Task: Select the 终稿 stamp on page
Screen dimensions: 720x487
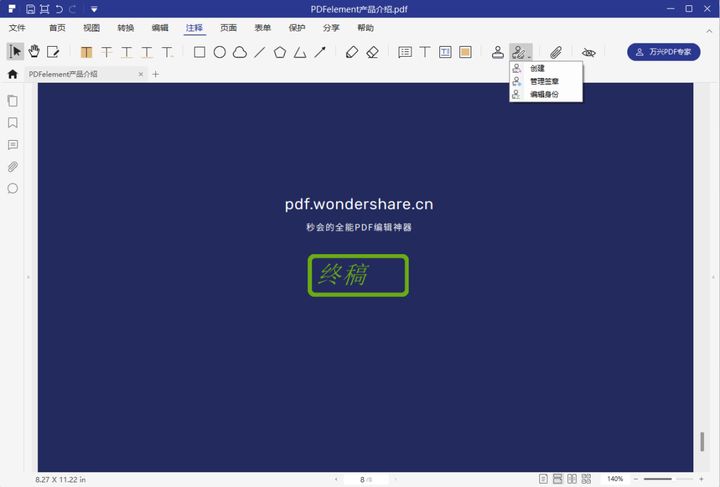Action: [358, 275]
